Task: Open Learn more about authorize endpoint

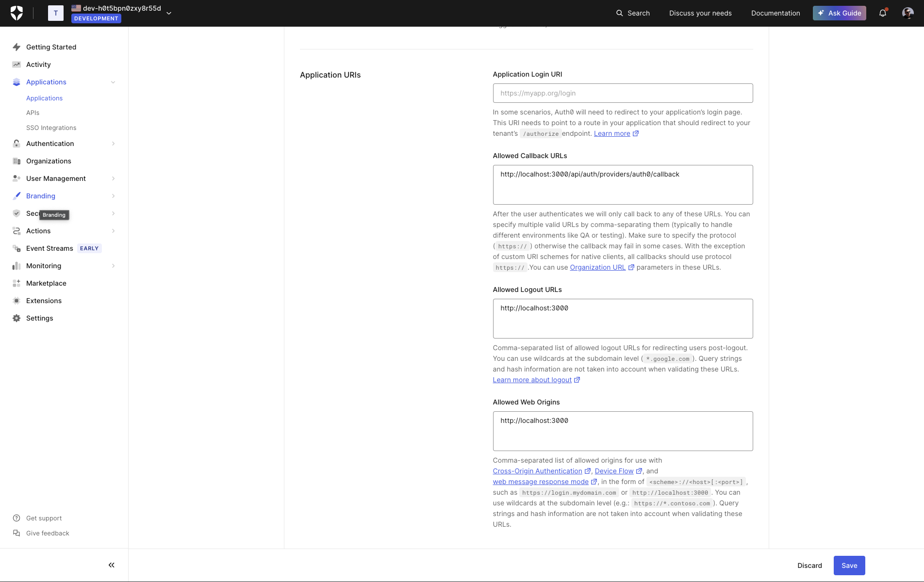Action: (616, 133)
